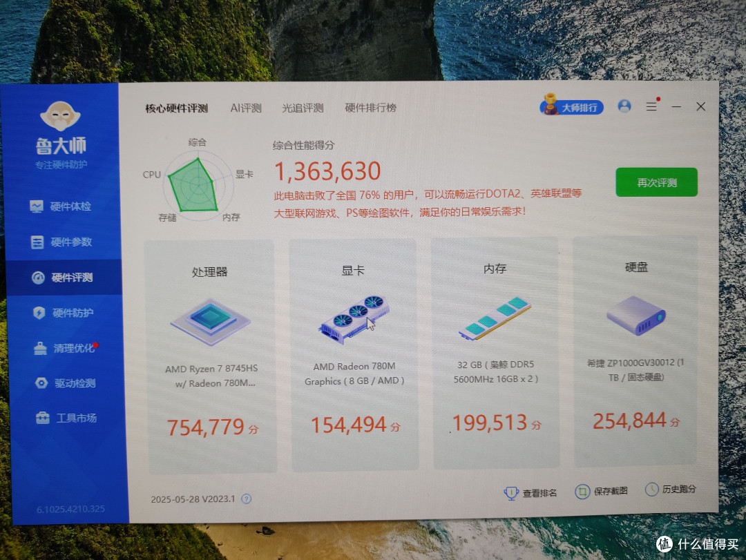Screen dimensions: 746x560
Task: Click the user account avatar icon
Action: pos(624,106)
